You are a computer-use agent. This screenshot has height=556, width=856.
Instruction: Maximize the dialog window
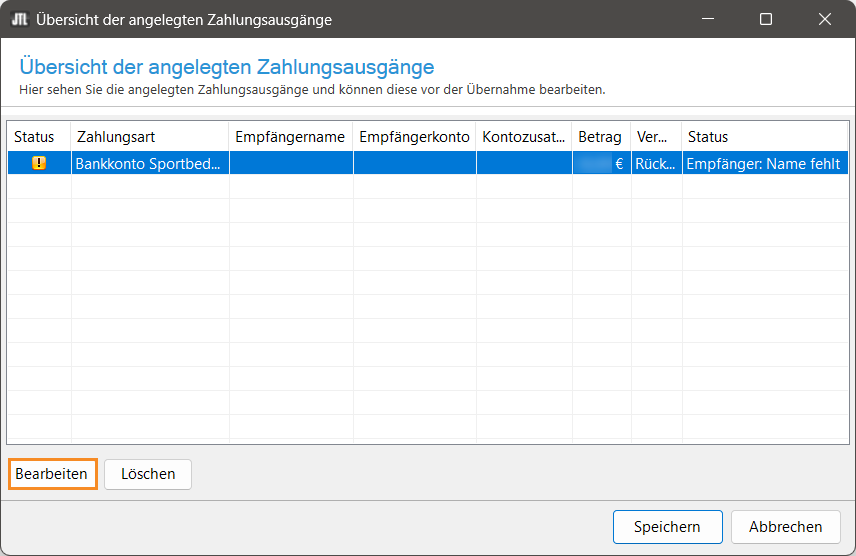[766, 19]
